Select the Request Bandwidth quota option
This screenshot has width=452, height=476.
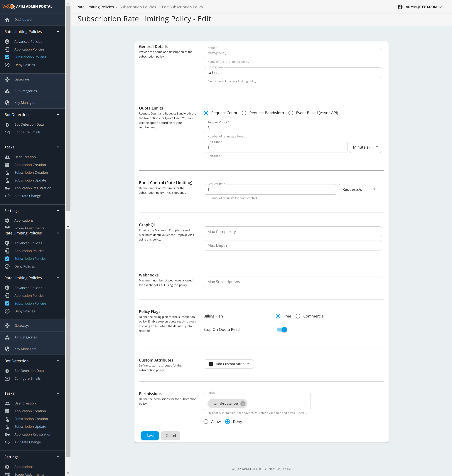(244, 113)
